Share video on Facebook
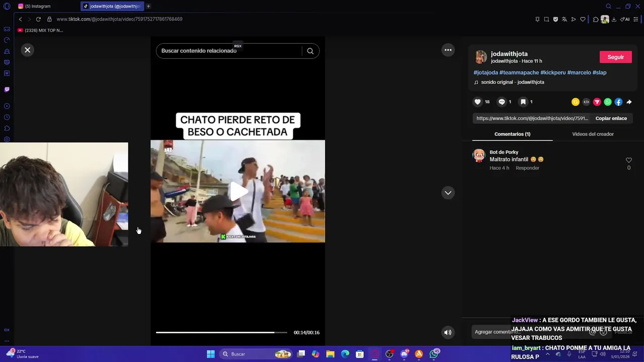This screenshot has width=644, height=362. point(618,102)
